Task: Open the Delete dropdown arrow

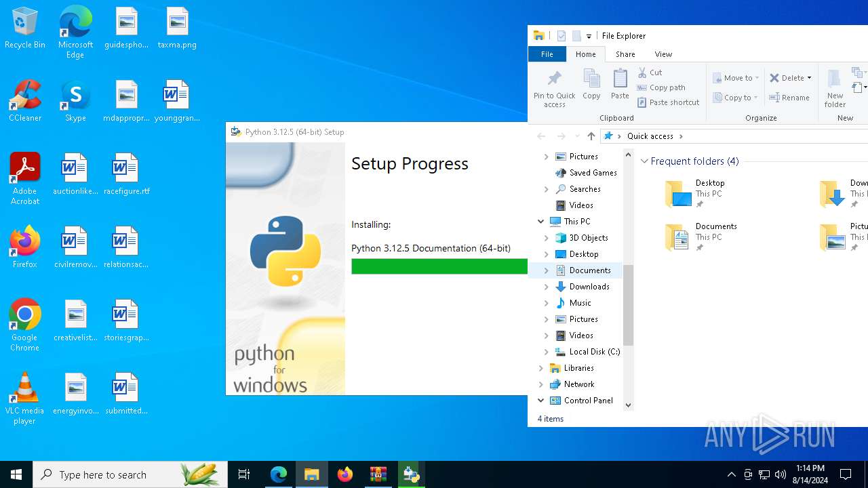Action: pos(809,78)
